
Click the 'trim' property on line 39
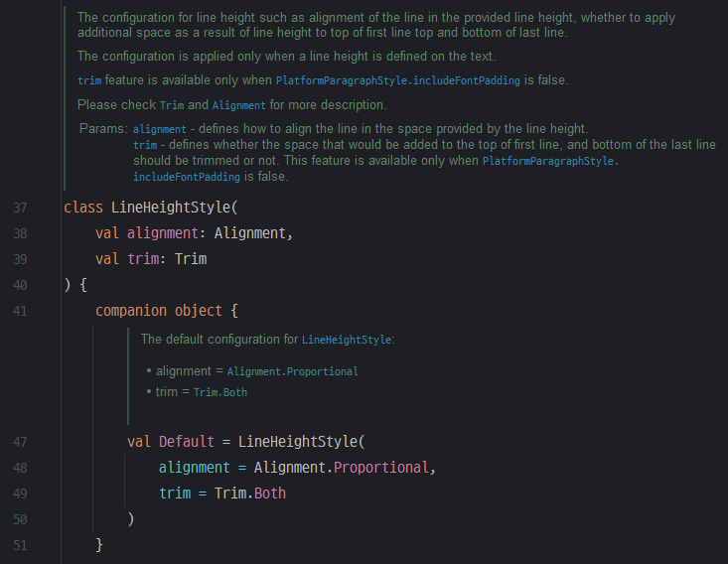[x=143, y=259]
